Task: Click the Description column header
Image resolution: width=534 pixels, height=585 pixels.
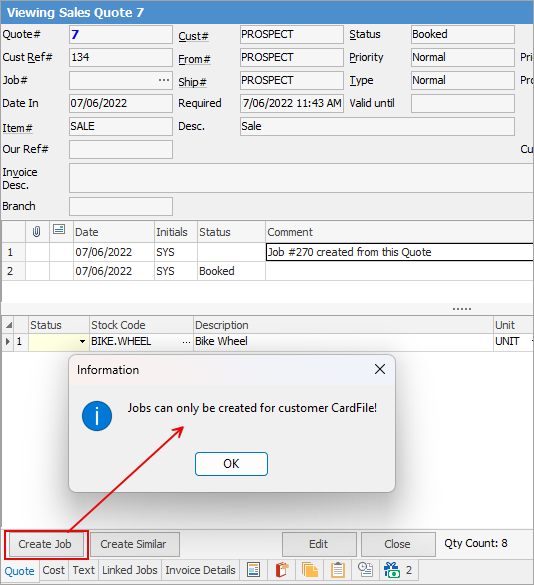Action: pyautogui.click(x=343, y=325)
